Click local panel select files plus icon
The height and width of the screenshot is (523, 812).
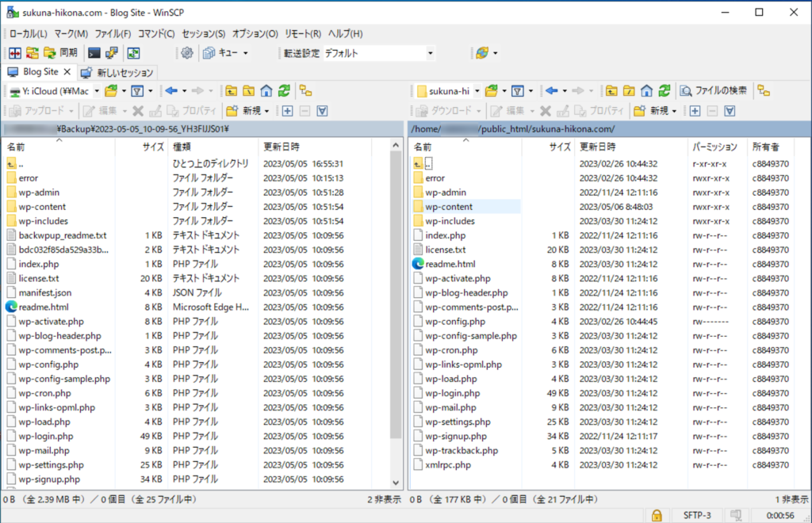click(x=287, y=111)
